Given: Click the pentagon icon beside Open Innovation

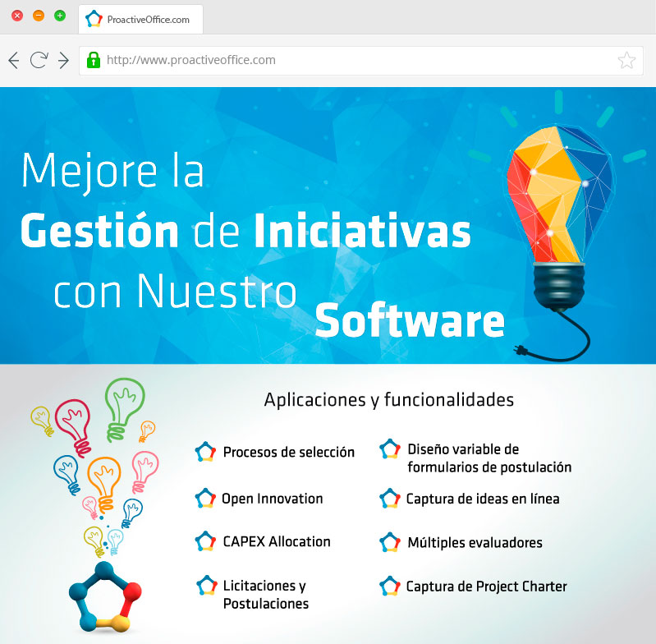Looking at the screenshot, I should coord(205,499).
